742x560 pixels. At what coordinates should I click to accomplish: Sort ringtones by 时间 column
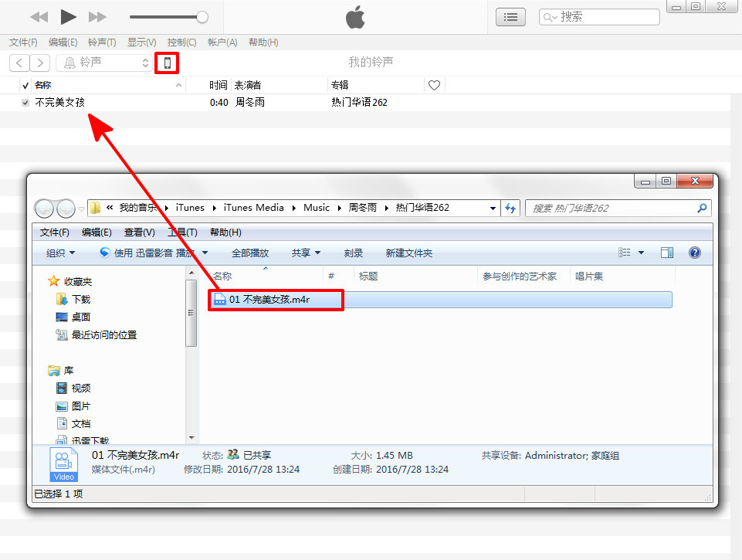(219, 85)
